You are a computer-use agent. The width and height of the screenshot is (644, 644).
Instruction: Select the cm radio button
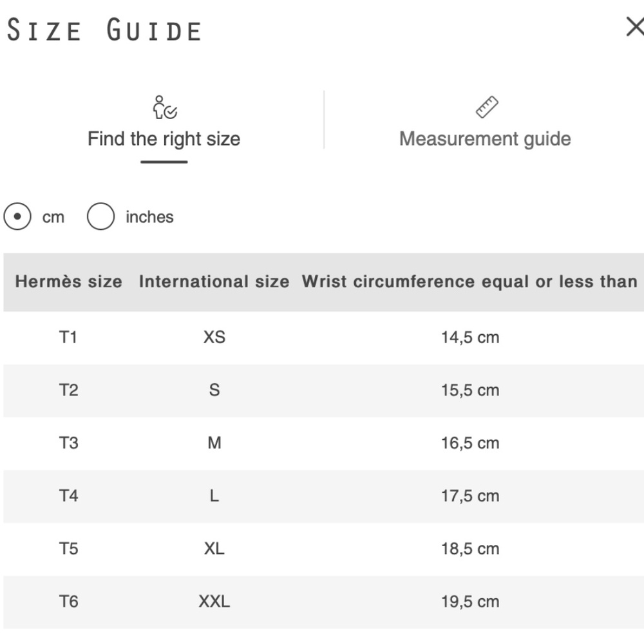[x=17, y=217]
